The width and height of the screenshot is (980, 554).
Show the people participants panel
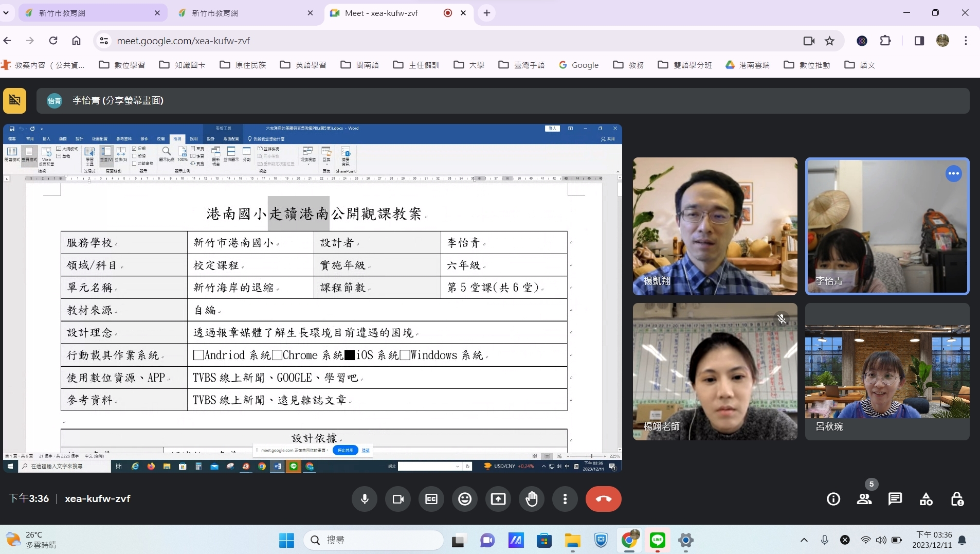tap(864, 499)
